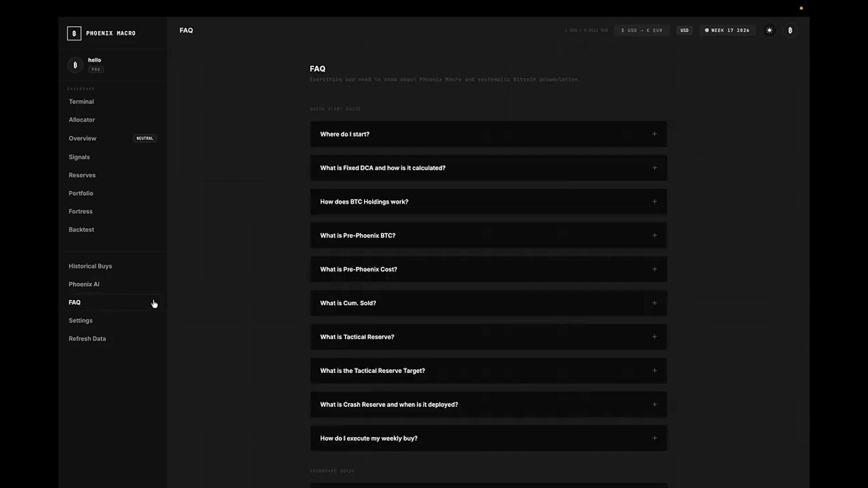Expand the Crash Reserve question

pos(488,404)
